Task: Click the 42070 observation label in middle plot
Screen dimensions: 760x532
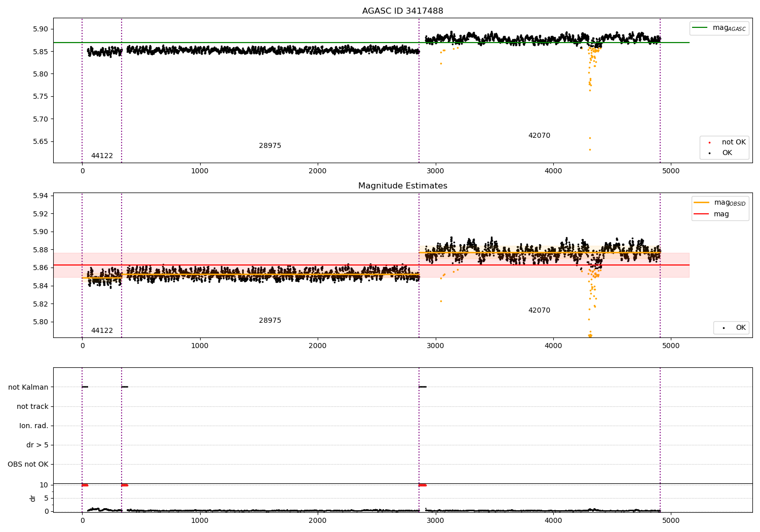Action: point(539,311)
